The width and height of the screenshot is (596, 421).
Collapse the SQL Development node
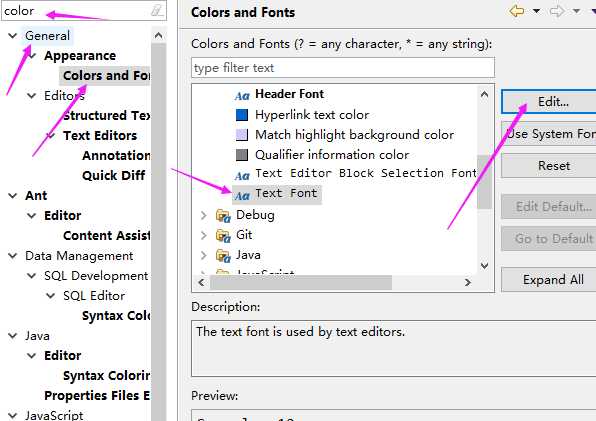click(32, 276)
